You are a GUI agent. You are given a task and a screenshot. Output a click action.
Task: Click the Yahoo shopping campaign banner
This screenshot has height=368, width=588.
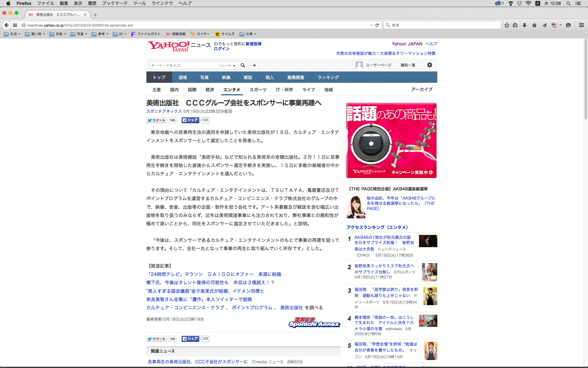tap(391, 140)
